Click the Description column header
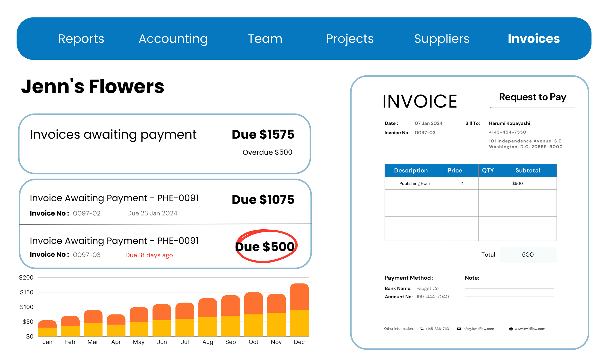This screenshot has width=607, height=364. pyautogui.click(x=411, y=170)
